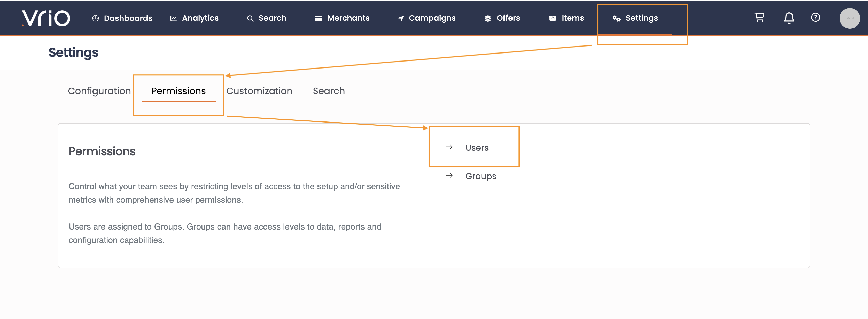Click the Analytics chart icon

[174, 19]
